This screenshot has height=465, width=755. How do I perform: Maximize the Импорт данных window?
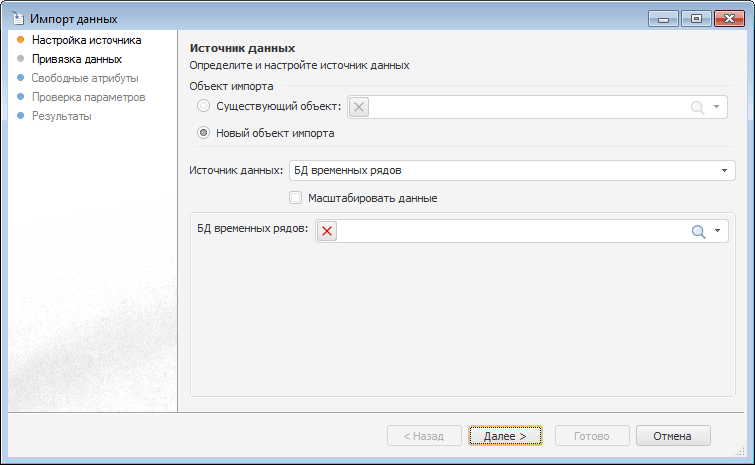click(x=696, y=18)
